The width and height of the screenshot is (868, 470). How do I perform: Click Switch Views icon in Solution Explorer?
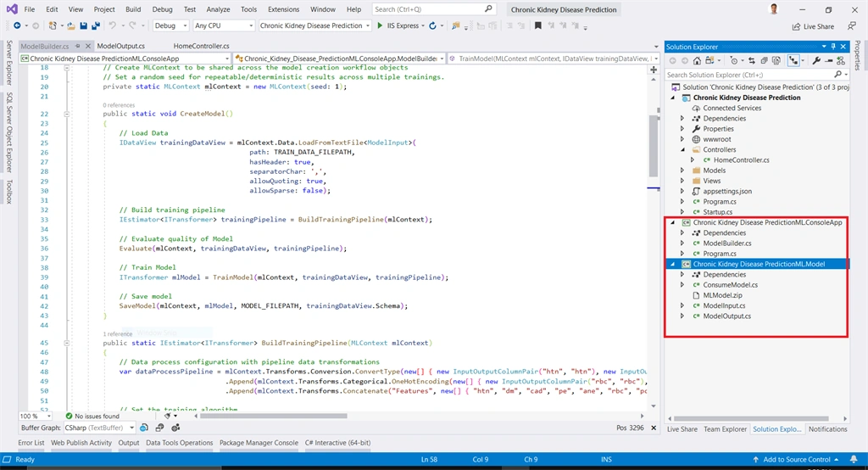coord(710,60)
